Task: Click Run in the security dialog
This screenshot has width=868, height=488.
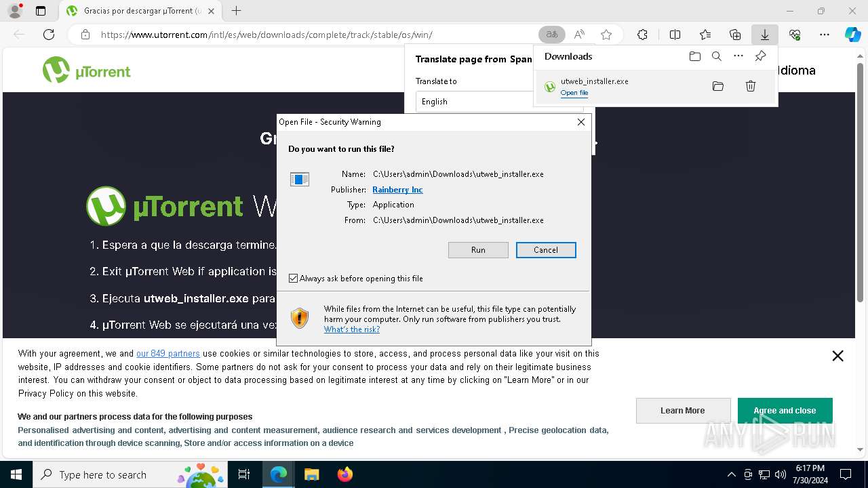Action: coord(478,250)
